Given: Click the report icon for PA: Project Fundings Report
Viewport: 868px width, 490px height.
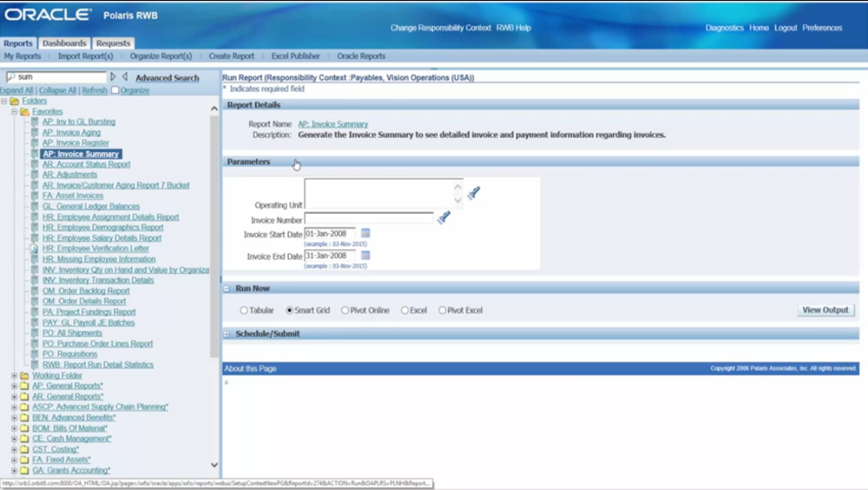Looking at the screenshot, I should (35, 312).
